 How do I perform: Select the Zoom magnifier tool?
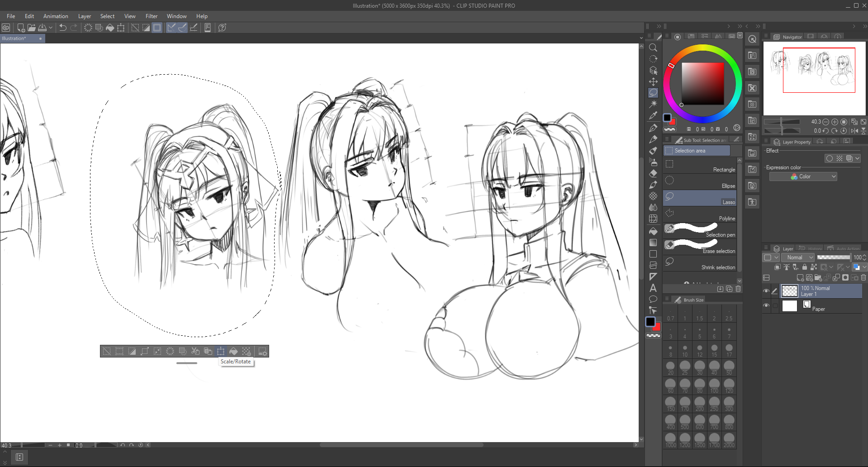coord(653,48)
